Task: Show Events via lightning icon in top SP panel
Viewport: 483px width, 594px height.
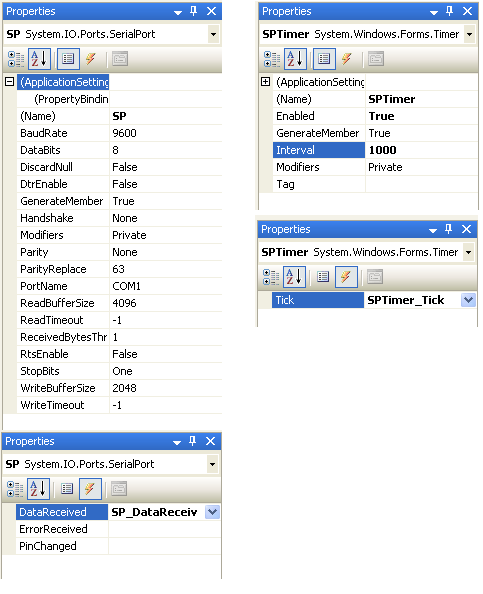Action: (x=91, y=59)
